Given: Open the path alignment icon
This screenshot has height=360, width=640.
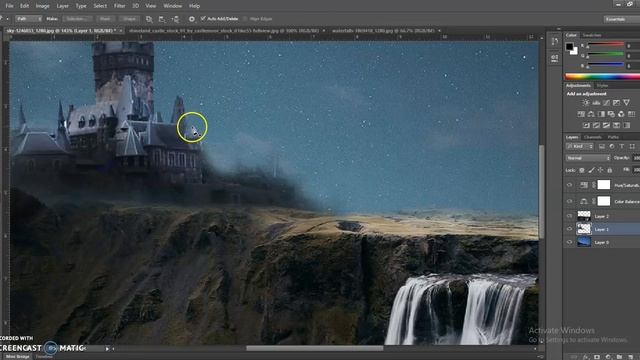Looking at the screenshot, I should pyautogui.click(x=162, y=19).
